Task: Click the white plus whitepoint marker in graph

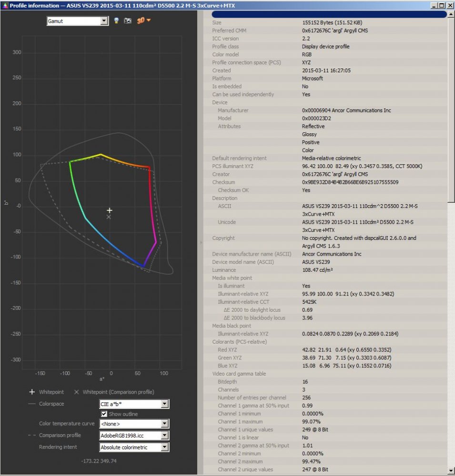Action: 109,210
